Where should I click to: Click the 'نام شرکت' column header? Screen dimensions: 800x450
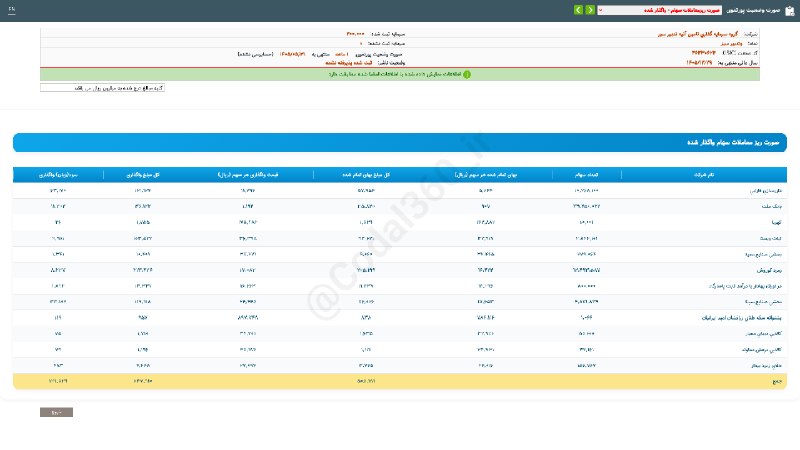[704, 175]
